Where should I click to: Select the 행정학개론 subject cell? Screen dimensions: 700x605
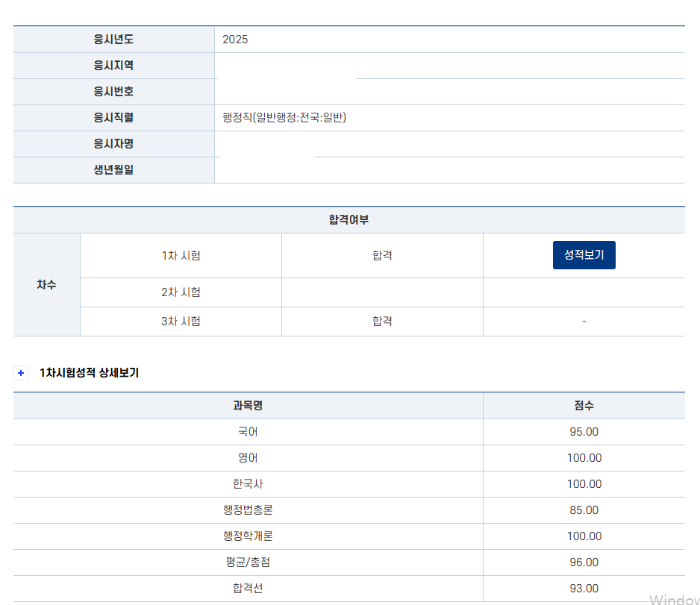click(x=248, y=536)
